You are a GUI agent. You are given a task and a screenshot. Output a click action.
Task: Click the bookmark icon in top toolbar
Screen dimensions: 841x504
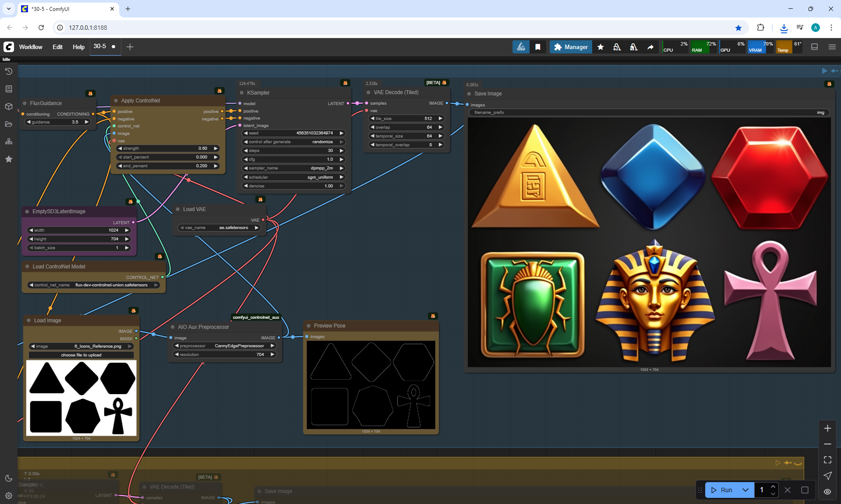[x=537, y=47]
